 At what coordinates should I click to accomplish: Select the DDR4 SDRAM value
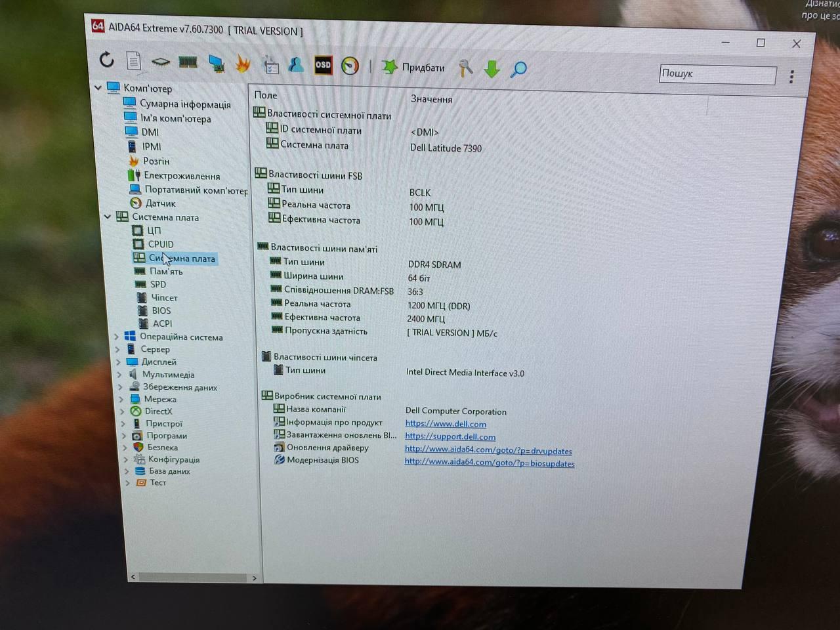tap(434, 264)
